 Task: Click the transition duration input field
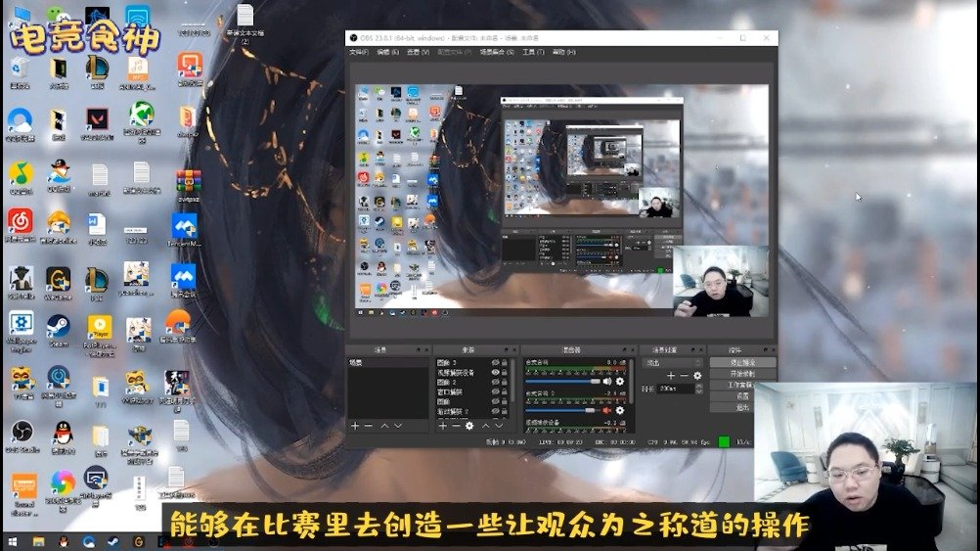[x=676, y=389]
